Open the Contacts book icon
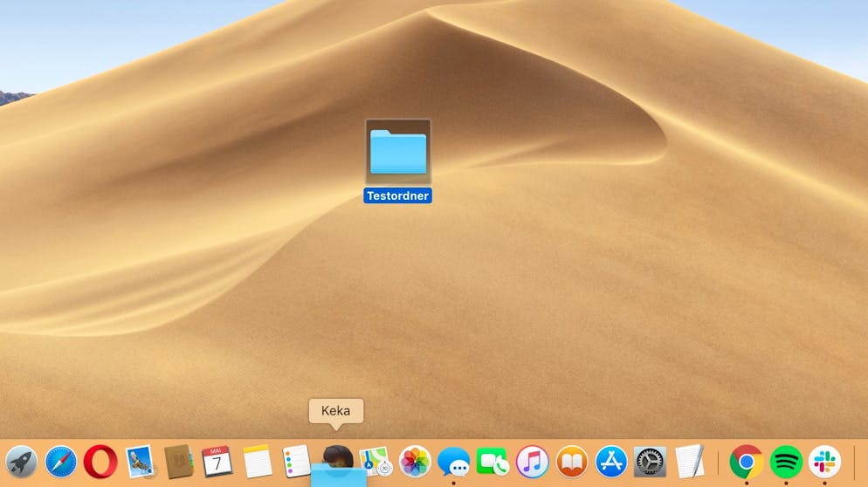Image resolution: width=868 pixels, height=487 pixels. coord(178,462)
